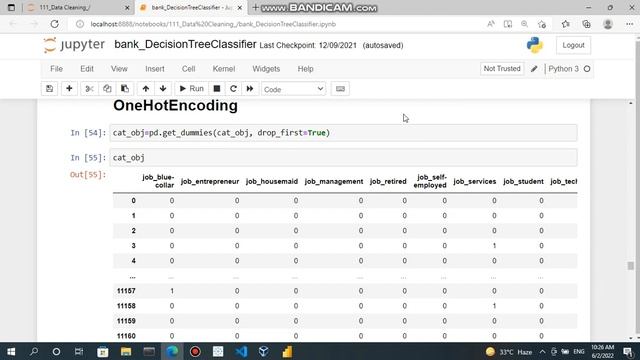Image resolution: width=640 pixels, height=360 pixels.
Task: Open File Explorer from taskbar
Action: (126, 351)
